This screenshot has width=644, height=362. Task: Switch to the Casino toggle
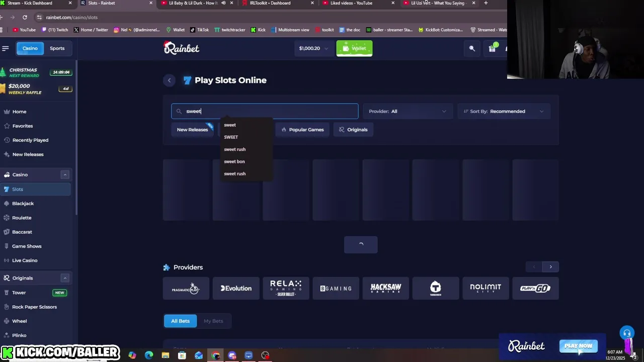30,48
